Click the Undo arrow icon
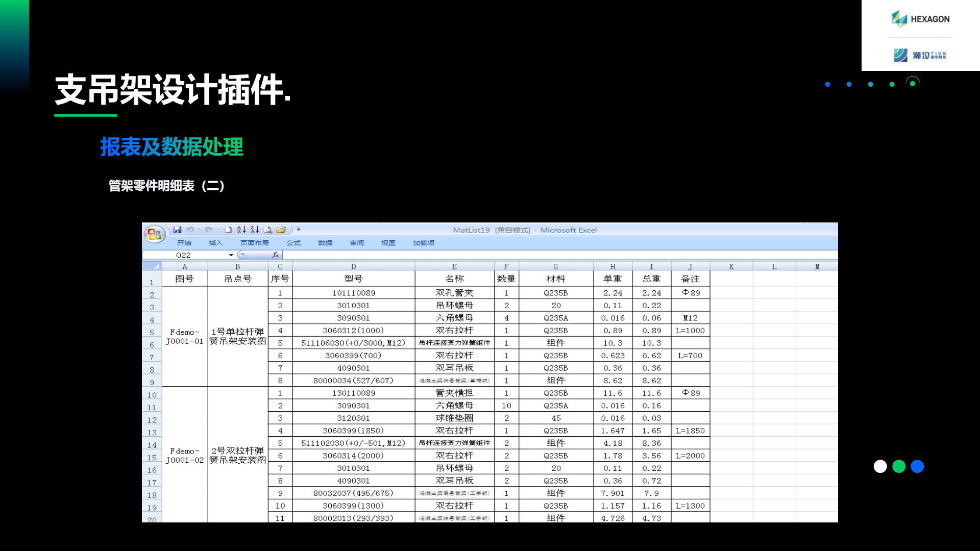Screen dimensions: 980x551 190,230
